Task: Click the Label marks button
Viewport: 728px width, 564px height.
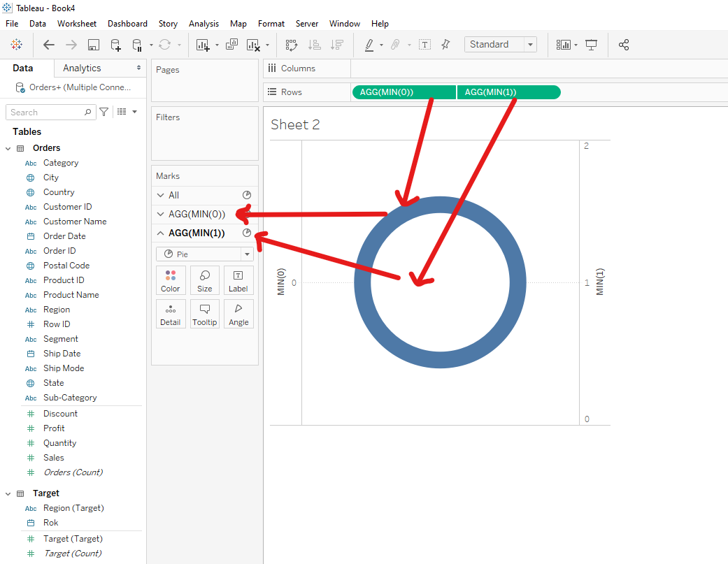Action: 238,280
